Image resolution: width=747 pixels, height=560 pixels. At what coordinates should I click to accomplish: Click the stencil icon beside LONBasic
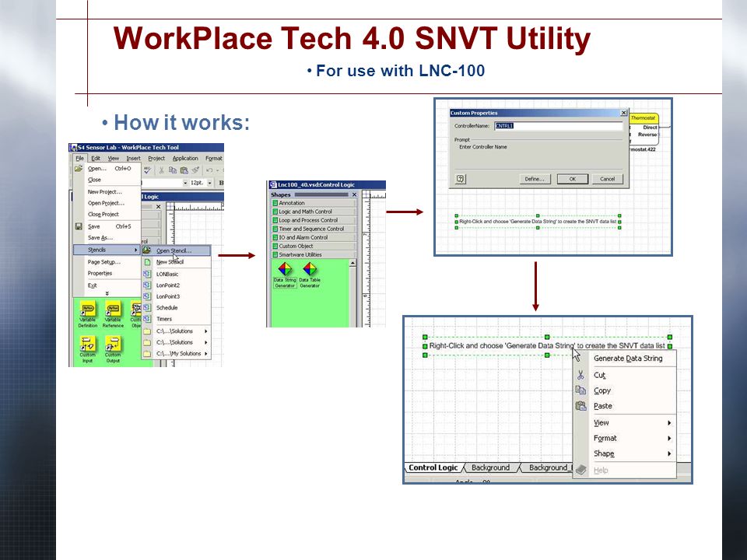pyautogui.click(x=147, y=275)
